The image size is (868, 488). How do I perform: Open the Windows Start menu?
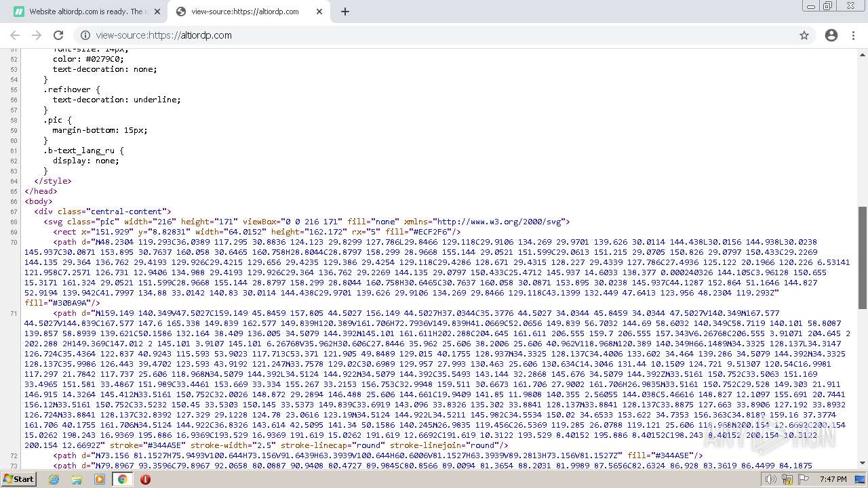[x=18, y=479]
